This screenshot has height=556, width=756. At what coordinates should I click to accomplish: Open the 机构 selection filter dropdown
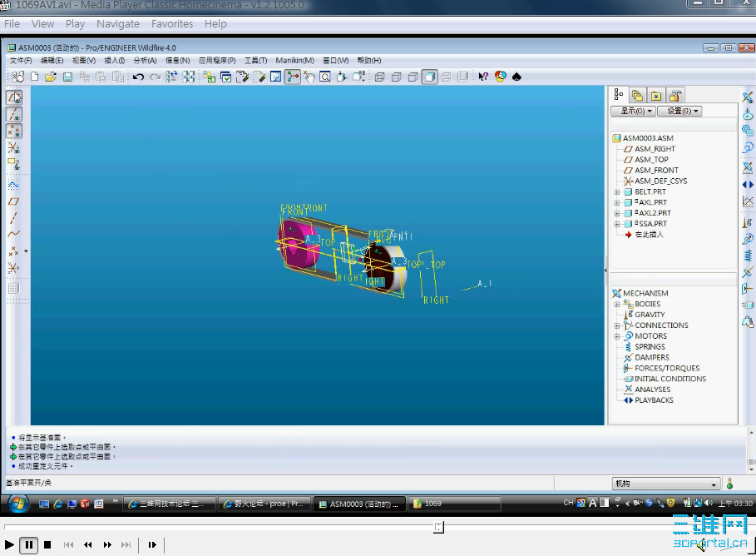666,483
